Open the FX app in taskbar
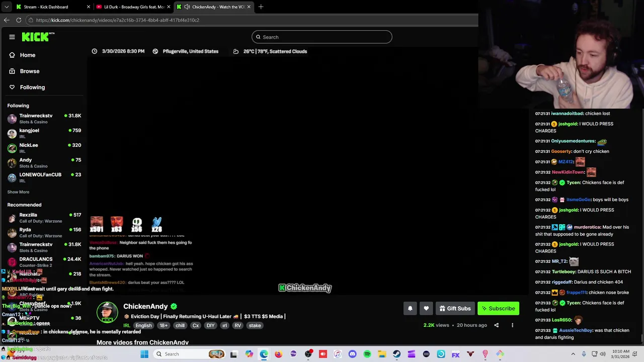Screen dimensions: 644x362 (x=456, y=354)
